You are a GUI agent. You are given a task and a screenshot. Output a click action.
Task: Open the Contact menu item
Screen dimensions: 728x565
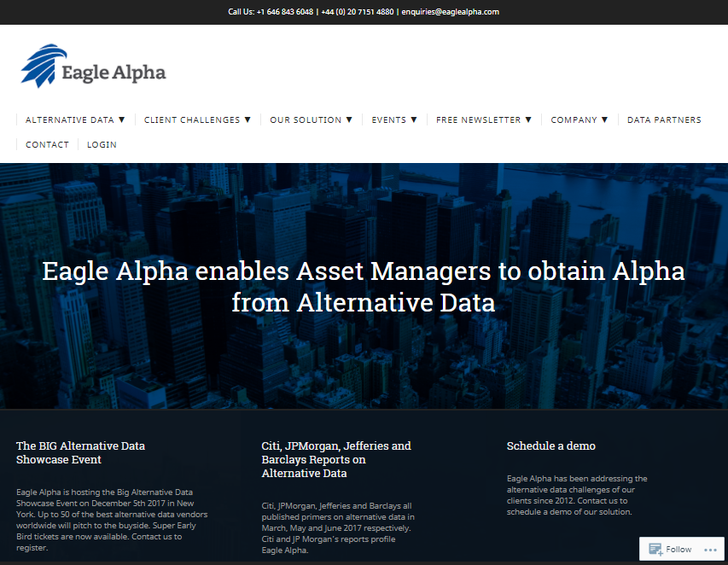47,144
